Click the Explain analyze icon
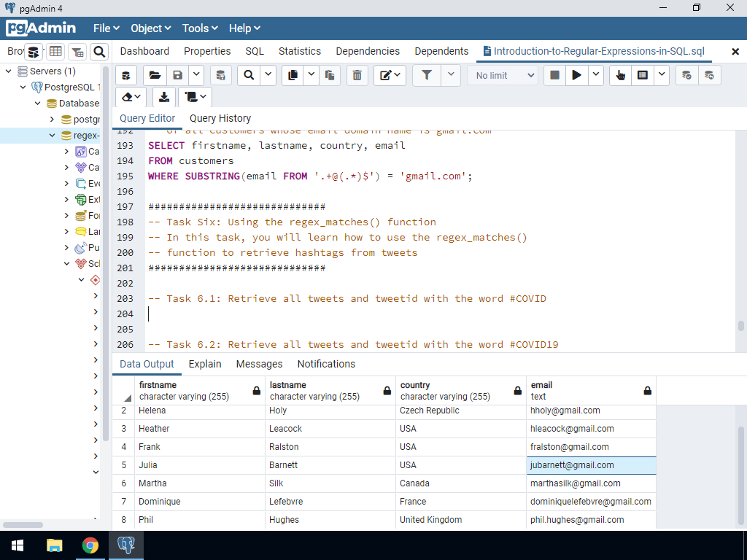 pos(642,74)
